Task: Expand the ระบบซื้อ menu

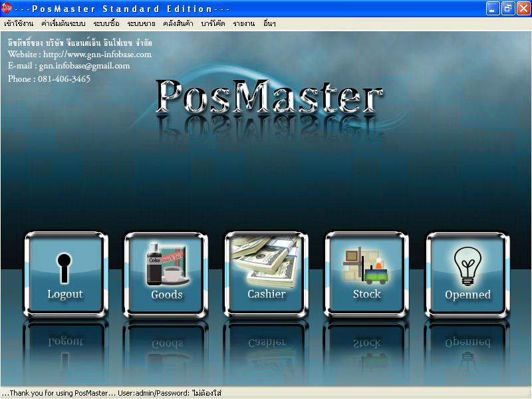Action: [x=106, y=23]
